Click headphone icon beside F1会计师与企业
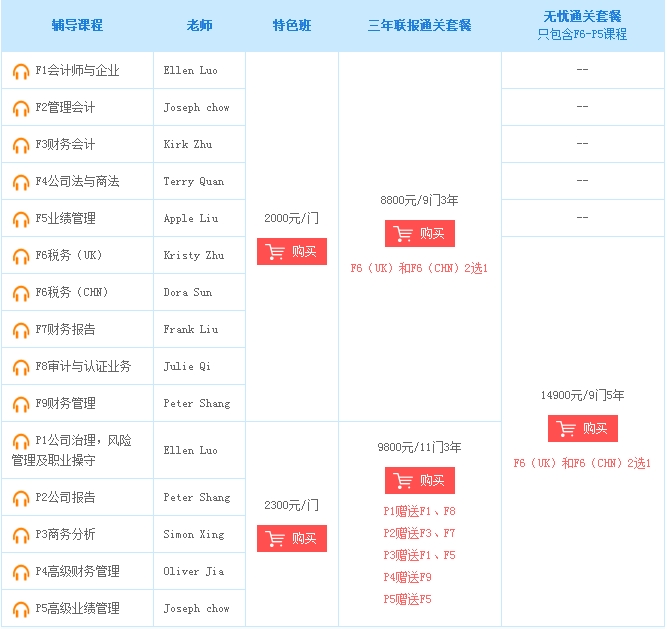Screen dimensions: 667x629 pos(21,72)
